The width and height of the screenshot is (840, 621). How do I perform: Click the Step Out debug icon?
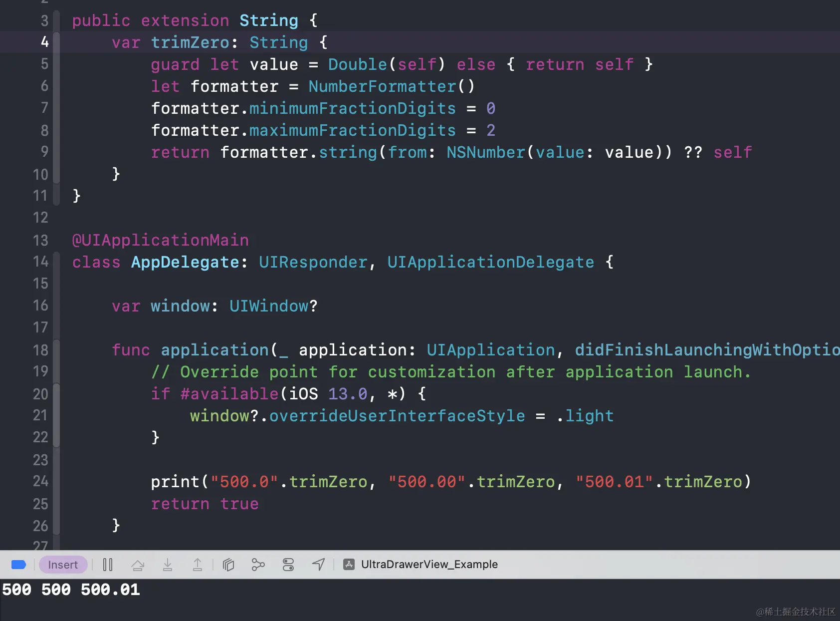(198, 565)
